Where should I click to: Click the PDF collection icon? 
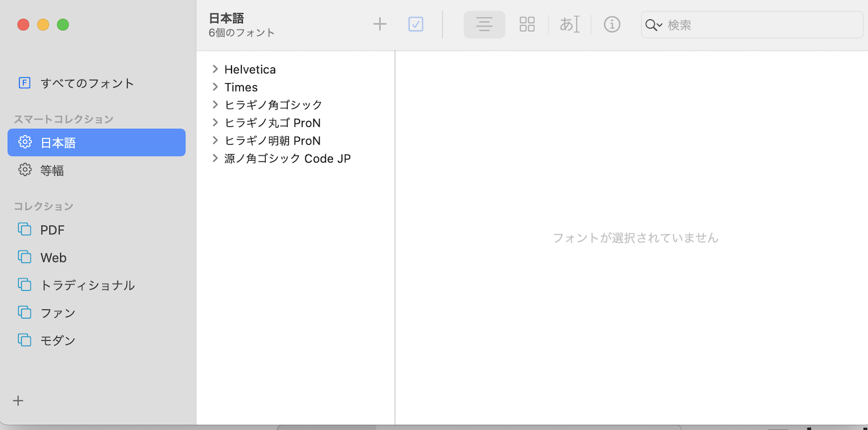[x=24, y=229]
